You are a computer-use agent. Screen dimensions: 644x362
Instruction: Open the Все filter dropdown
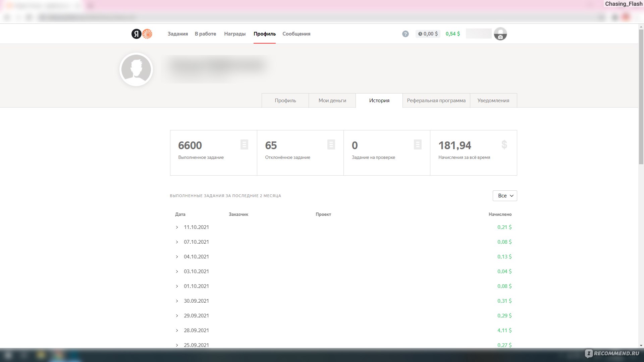click(505, 196)
